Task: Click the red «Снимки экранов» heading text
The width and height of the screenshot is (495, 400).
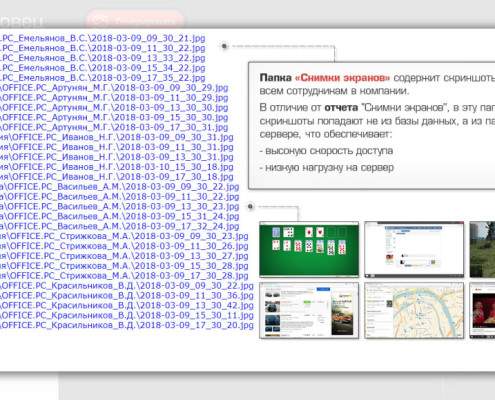Action: pos(342,78)
